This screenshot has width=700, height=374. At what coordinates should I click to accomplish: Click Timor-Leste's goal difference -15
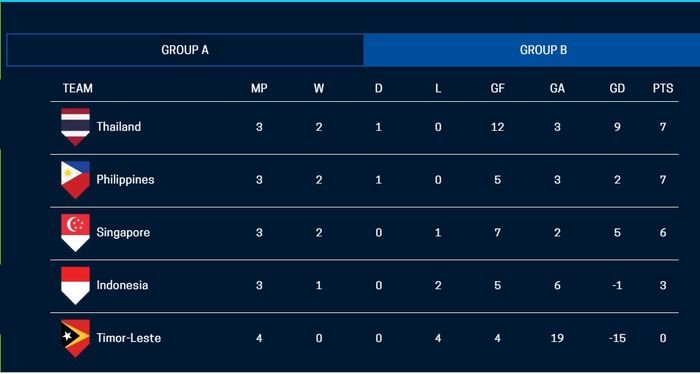pos(617,338)
